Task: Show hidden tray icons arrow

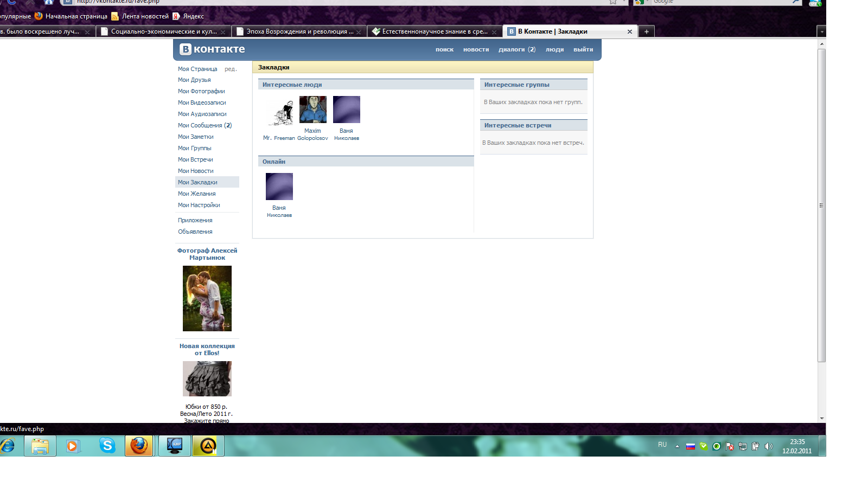Action: pyautogui.click(x=677, y=446)
